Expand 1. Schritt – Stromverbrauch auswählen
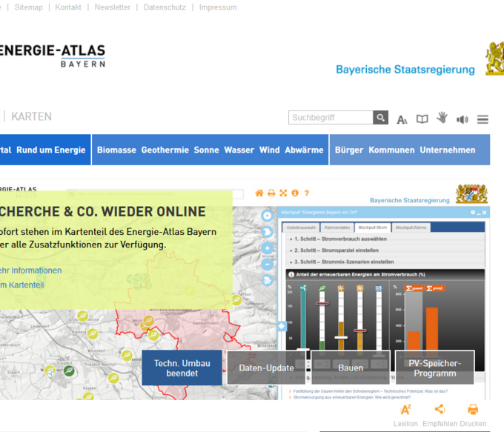 (x=385, y=239)
